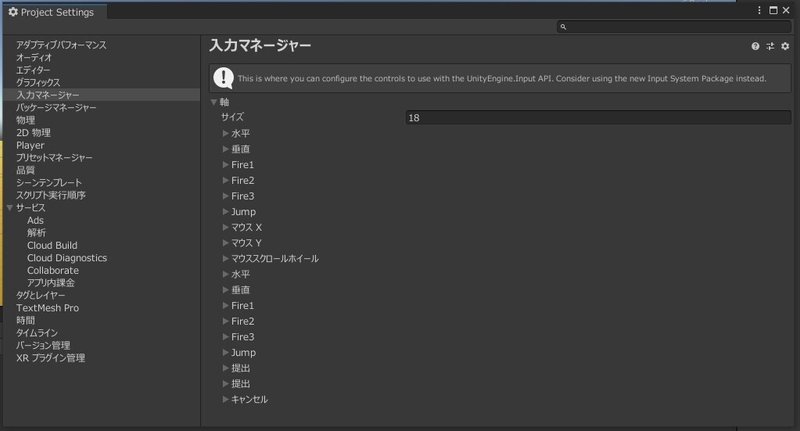This screenshot has width=800, height=431.
Task: Open XR プラグイン管理 settings
Action: (x=51, y=358)
